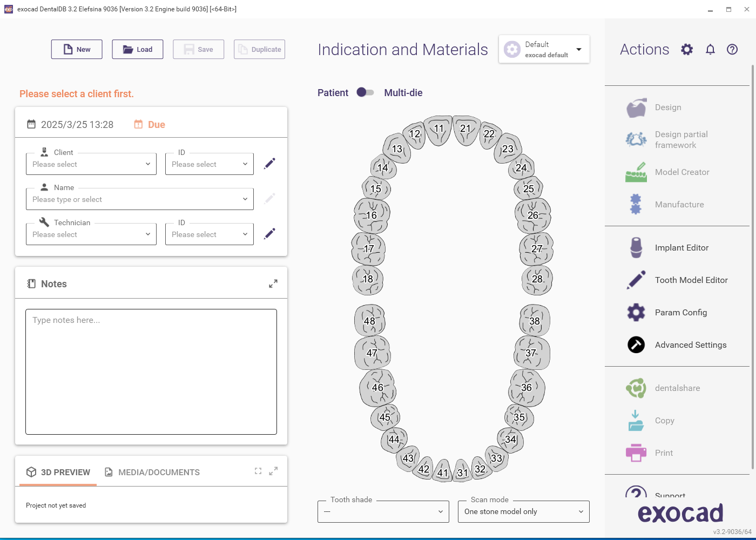Open the Client dropdown
The height and width of the screenshot is (540, 756).
(x=91, y=164)
